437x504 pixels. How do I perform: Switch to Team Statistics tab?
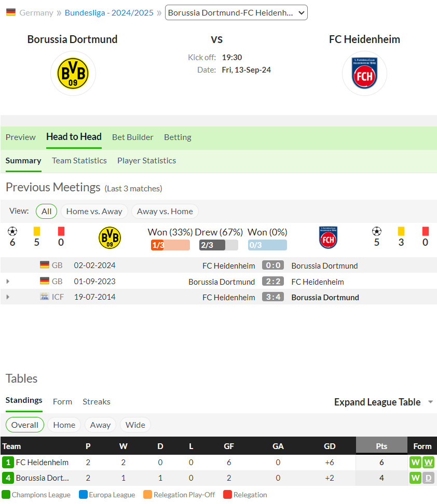point(79,160)
